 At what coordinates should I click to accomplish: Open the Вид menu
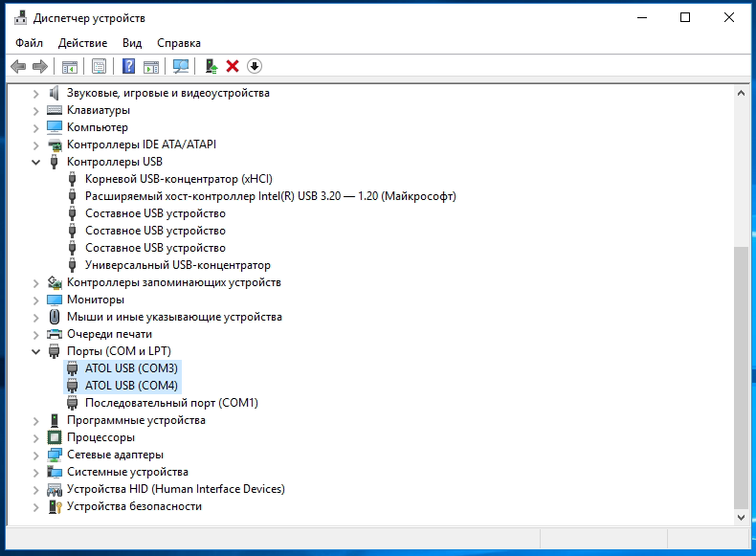[132, 43]
